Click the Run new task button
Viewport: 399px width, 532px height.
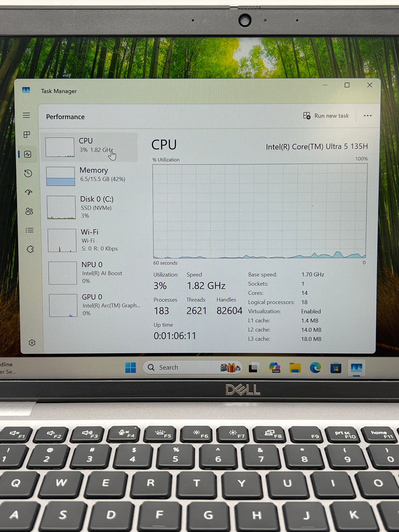point(326,116)
